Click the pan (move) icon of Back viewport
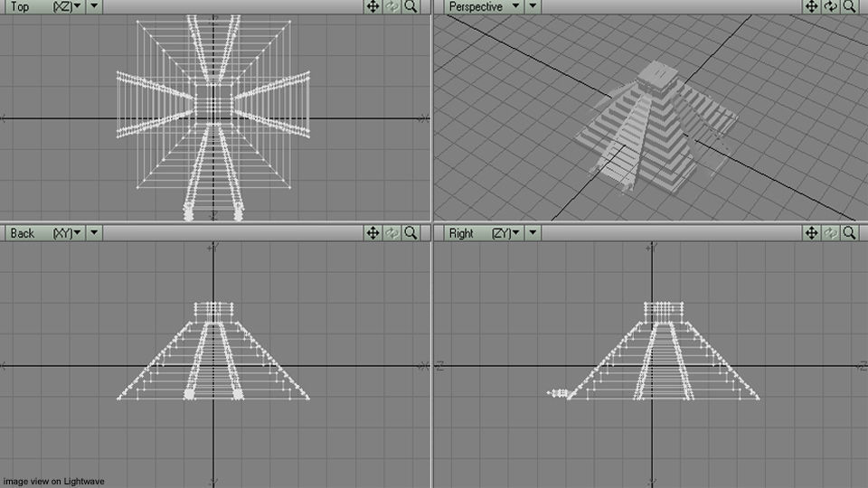The height and width of the screenshot is (488, 868). [373, 233]
